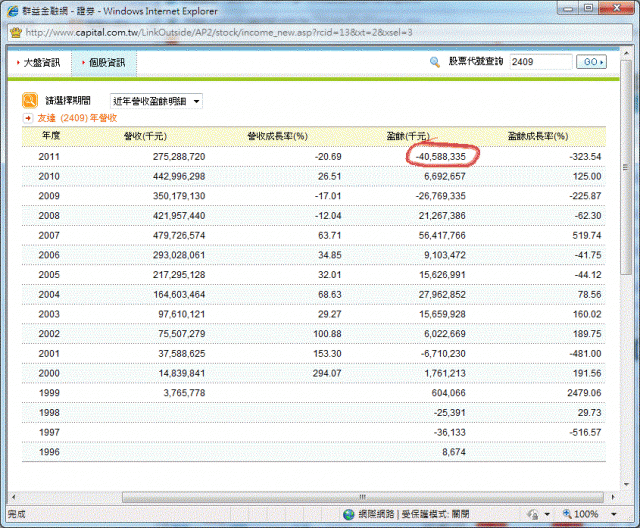Click the 盈餘(千元) column header

point(408,136)
